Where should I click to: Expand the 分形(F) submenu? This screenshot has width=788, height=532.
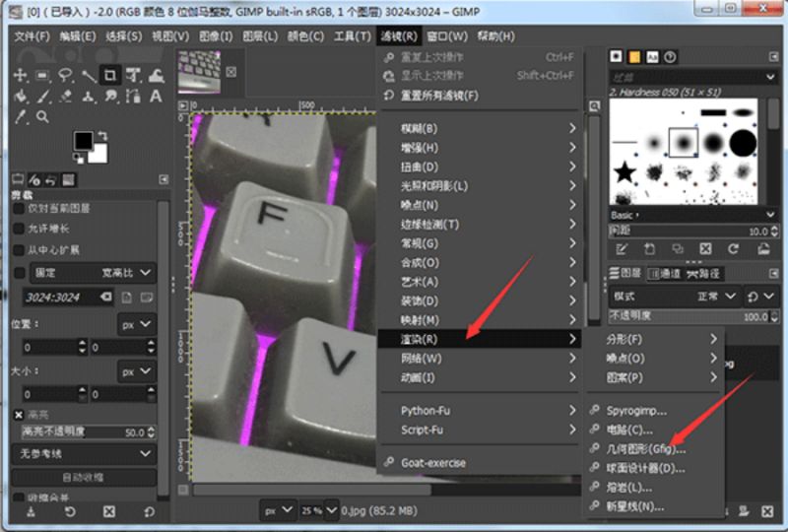pos(653,340)
